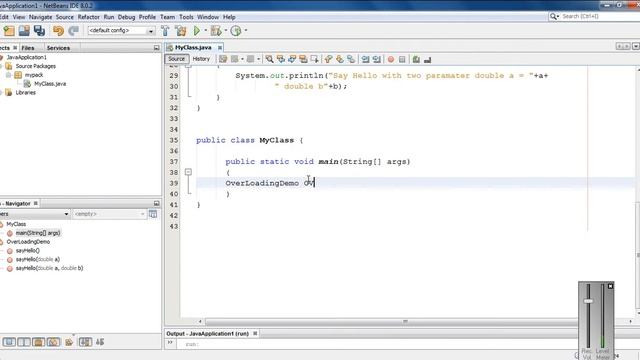The height and width of the screenshot is (360, 640).
Task: Select sayHello(double a) in Navigator
Action: pyautogui.click(x=38, y=260)
